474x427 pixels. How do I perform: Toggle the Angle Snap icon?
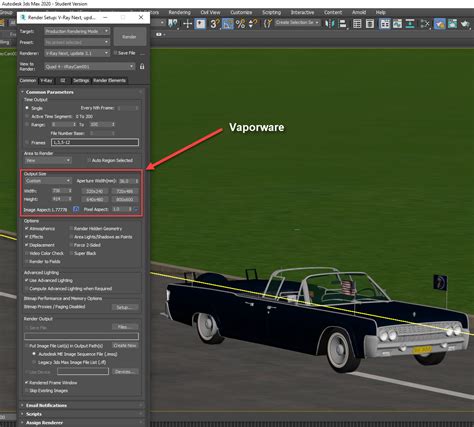pos(228,24)
